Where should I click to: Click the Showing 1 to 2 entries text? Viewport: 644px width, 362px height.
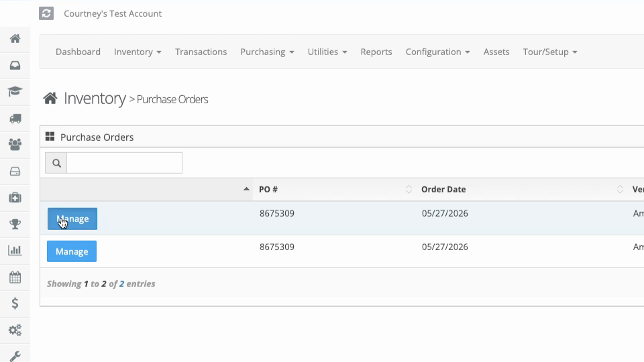(x=101, y=284)
